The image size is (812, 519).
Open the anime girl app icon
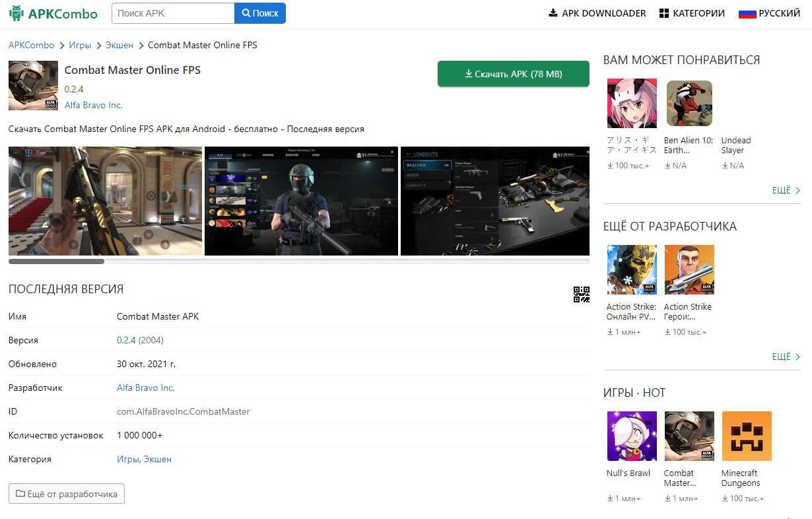[x=632, y=103]
